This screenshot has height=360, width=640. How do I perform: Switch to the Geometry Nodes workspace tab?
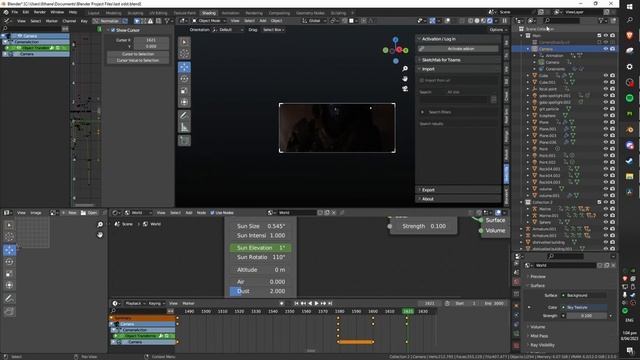pos(310,13)
